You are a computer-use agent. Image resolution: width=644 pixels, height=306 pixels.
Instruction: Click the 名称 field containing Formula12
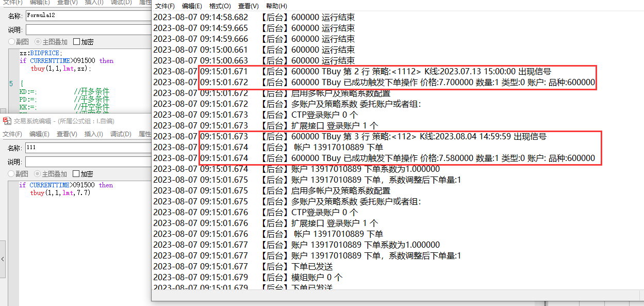(x=88, y=15)
